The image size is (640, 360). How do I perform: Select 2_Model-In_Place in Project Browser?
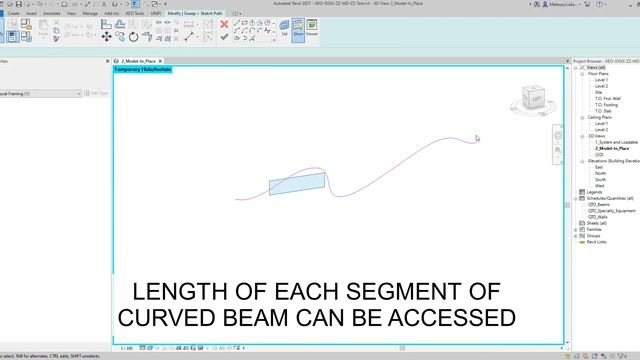pos(612,149)
